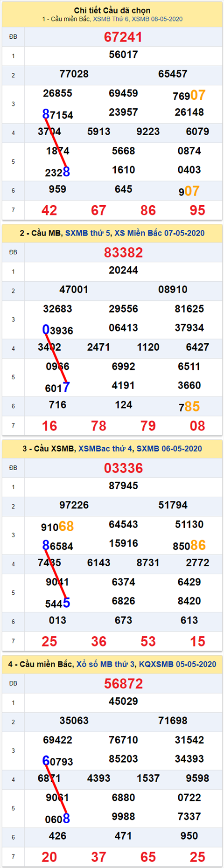Follow the KQXSMB 05-05-2020 link
Viewport: 224px width, 868px height.
click(178, 664)
